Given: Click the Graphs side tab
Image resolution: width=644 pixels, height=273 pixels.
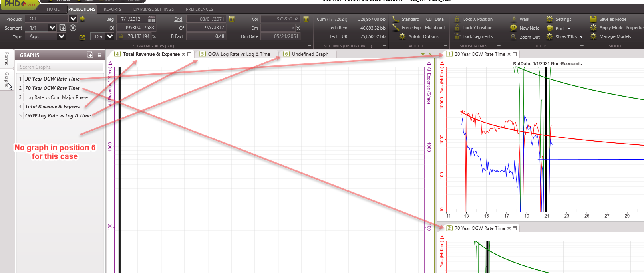Looking at the screenshot, I should pos(6,80).
